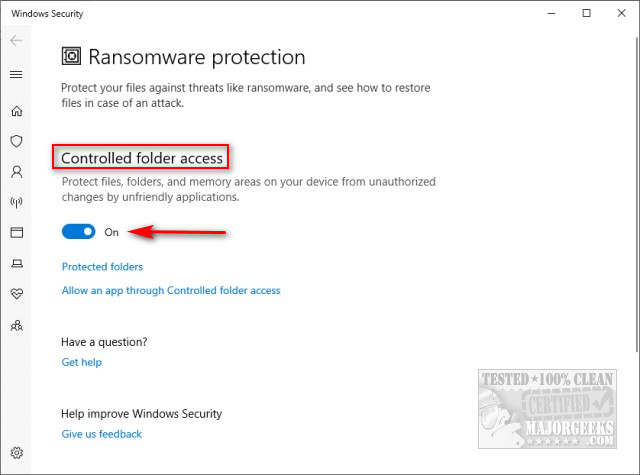The image size is (640, 475).
Task: Click the Get help link
Action: 82,362
